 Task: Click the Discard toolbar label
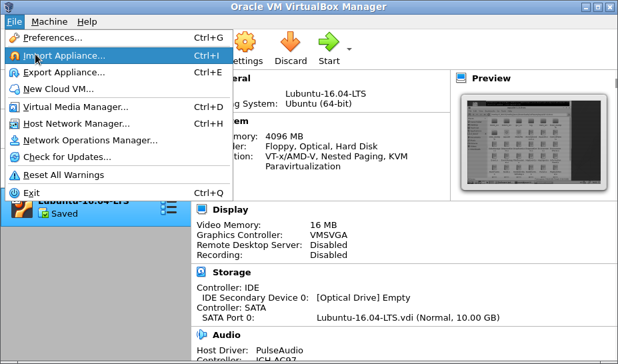pyautogui.click(x=291, y=61)
